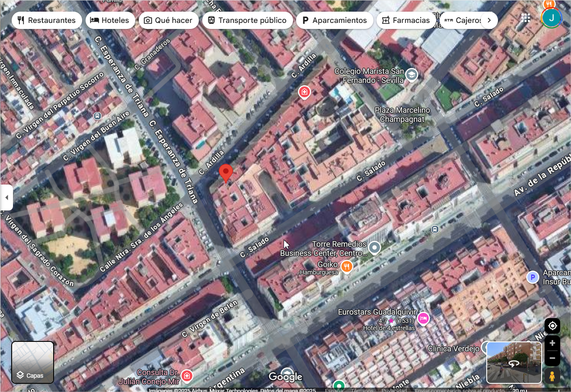
Task: Click the Goiko Hamburguesa label
Action: click(x=319, y=268)
